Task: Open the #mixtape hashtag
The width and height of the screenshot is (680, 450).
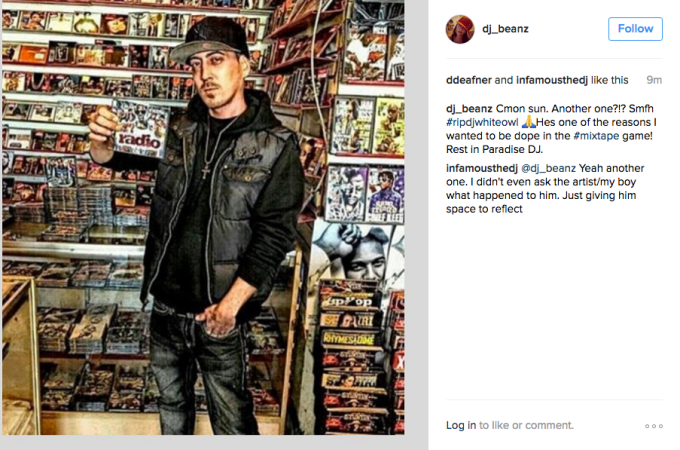Action: click(596, 136)
